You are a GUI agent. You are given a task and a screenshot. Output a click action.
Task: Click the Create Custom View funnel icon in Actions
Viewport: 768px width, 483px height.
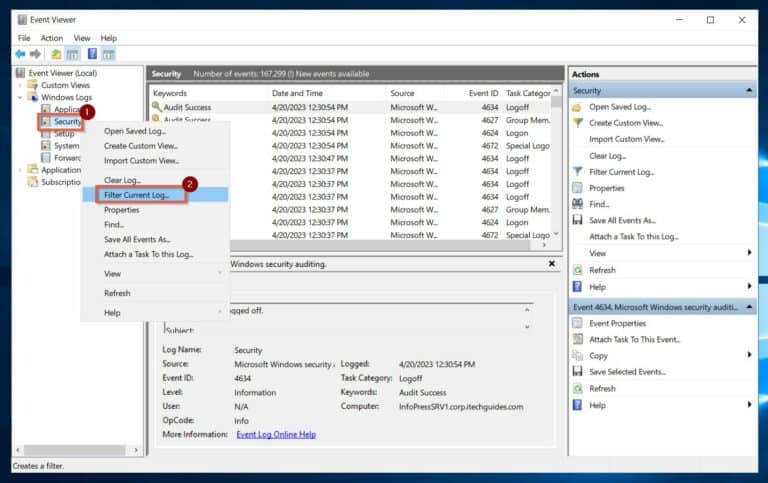tap(578, 123)
